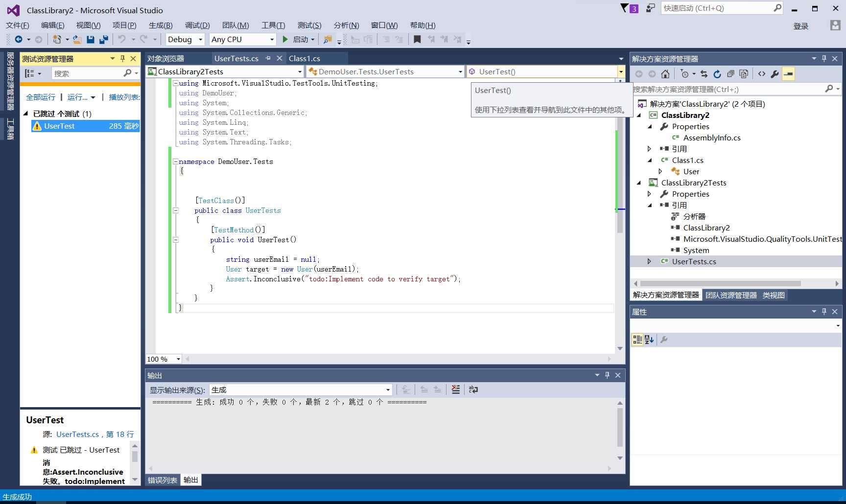846x504 pixels.
Task: Click the Find in Files icon
Action: pyautogui.click(x=328, y=39)
